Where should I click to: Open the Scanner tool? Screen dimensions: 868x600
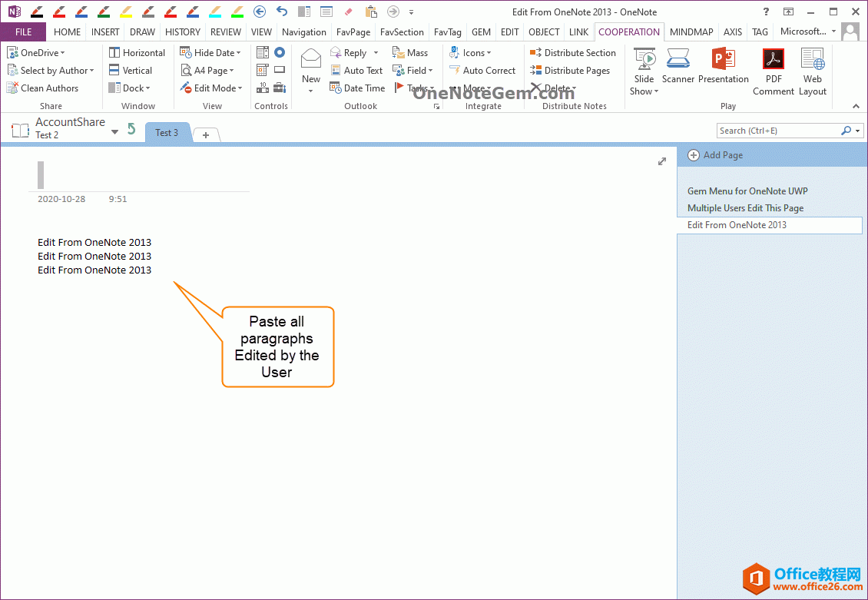(x=678, y=66)
